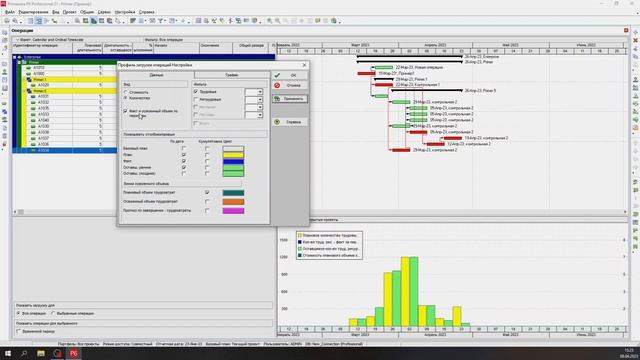Click the red bottom icon in left sidebar

coord(4,144)
